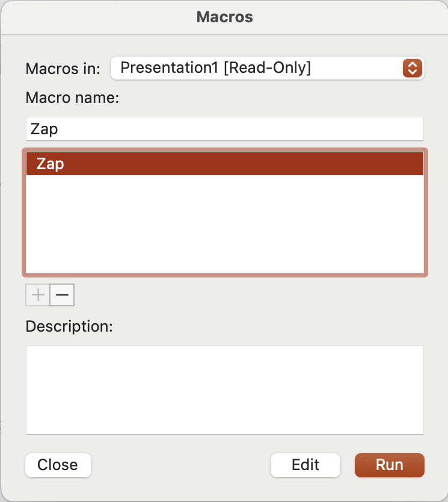Dismiss the dialog with the Close button
The width and height of the screenshot is (448, 502).
pyautogui.click(x=58, y=465)
